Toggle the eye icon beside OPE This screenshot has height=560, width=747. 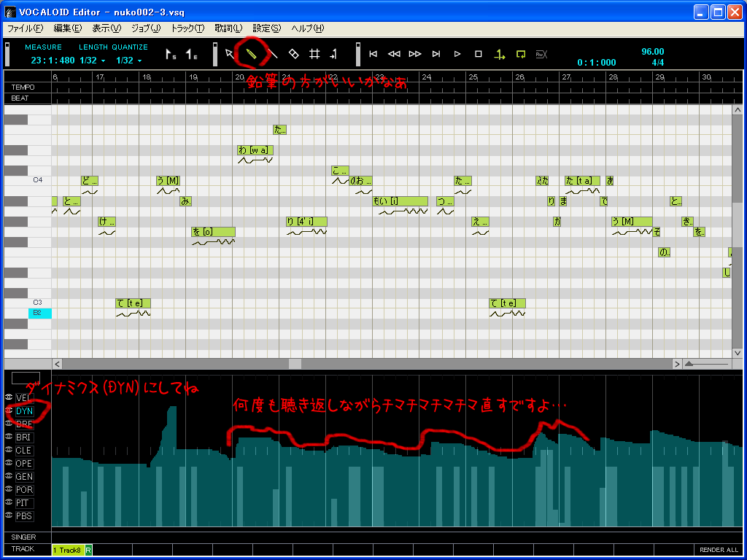(x=9, y=463)
